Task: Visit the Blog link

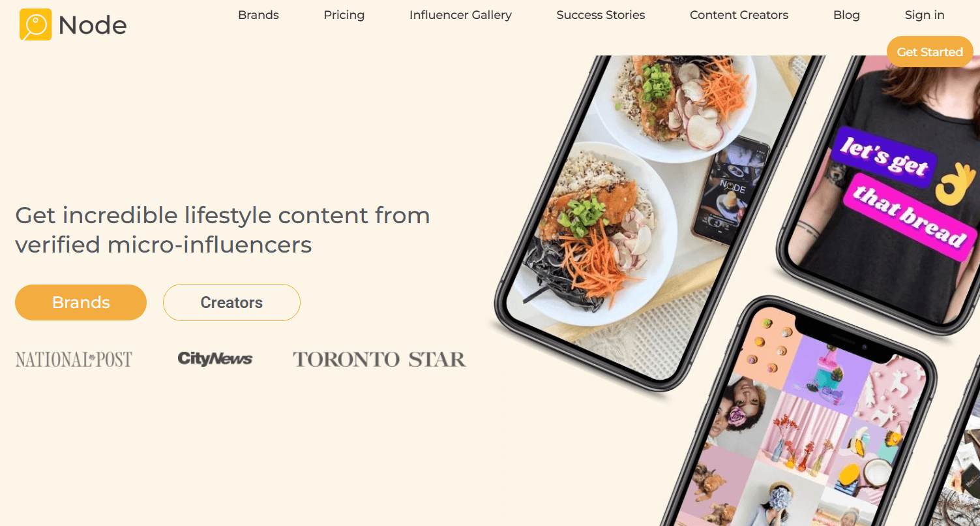Action: [x=846, y=15]
